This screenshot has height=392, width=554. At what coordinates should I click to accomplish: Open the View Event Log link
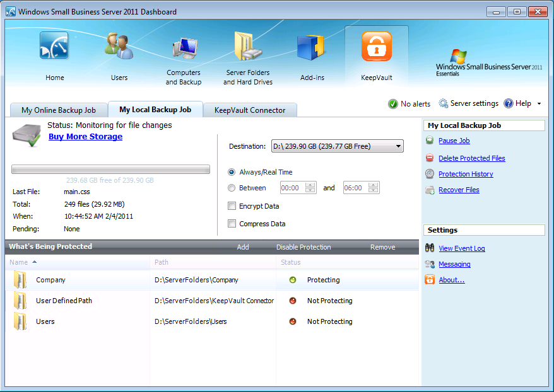(462, 248)
